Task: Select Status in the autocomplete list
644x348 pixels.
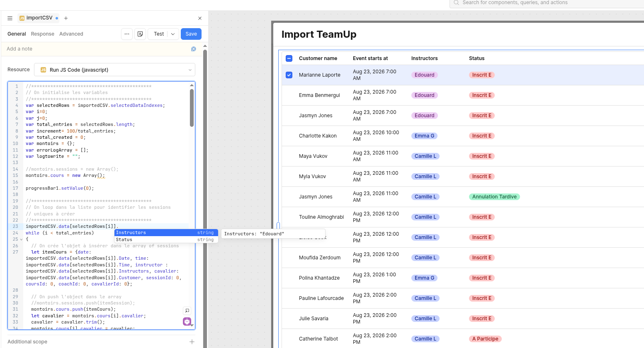Action: coord(166,239)
